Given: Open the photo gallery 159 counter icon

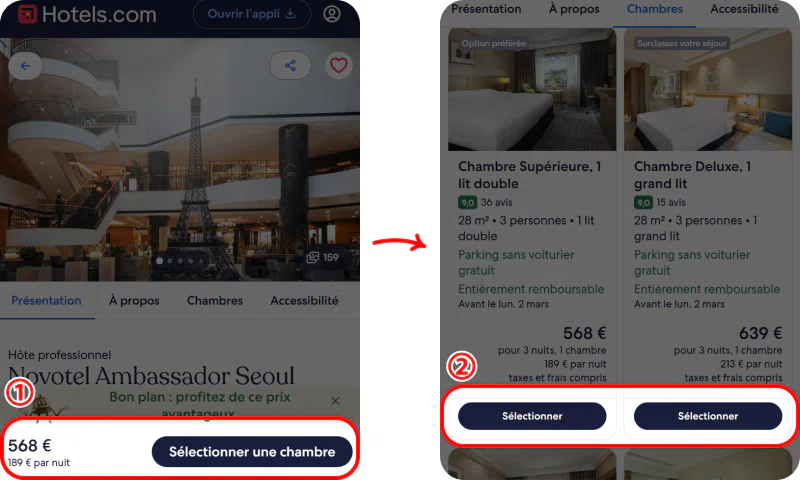Looking at the screenshot, I should (322, 257).
